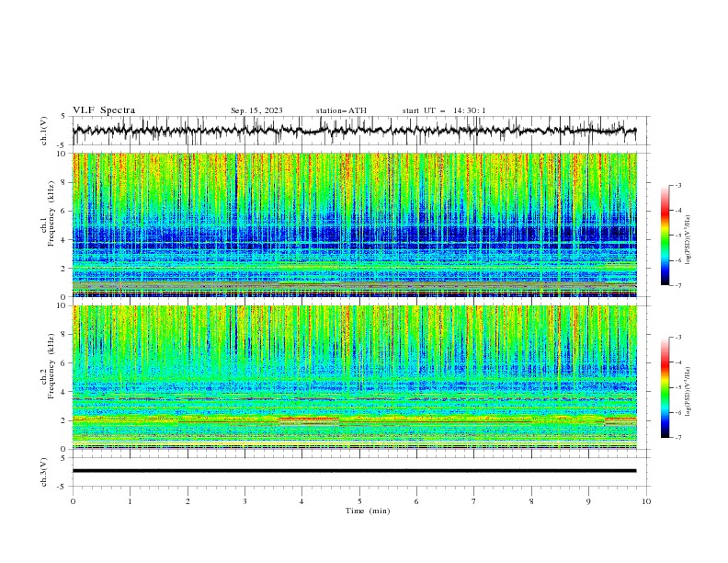This screenshot has width=728, height=563.
Task: Click inside the ch.1 spectrogram panel
Action: pos(355,224)
